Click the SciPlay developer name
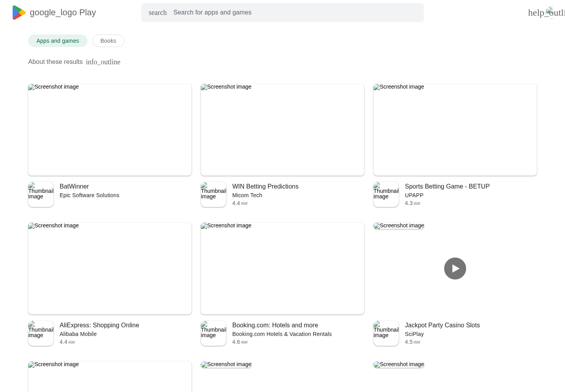565x392 pixels. point(414,334)
